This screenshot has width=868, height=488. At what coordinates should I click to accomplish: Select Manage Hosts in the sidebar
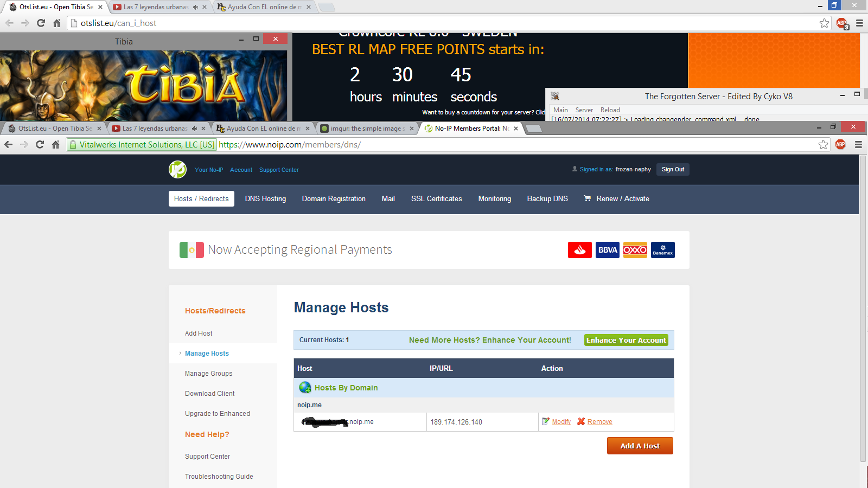[x=207, y=354]
